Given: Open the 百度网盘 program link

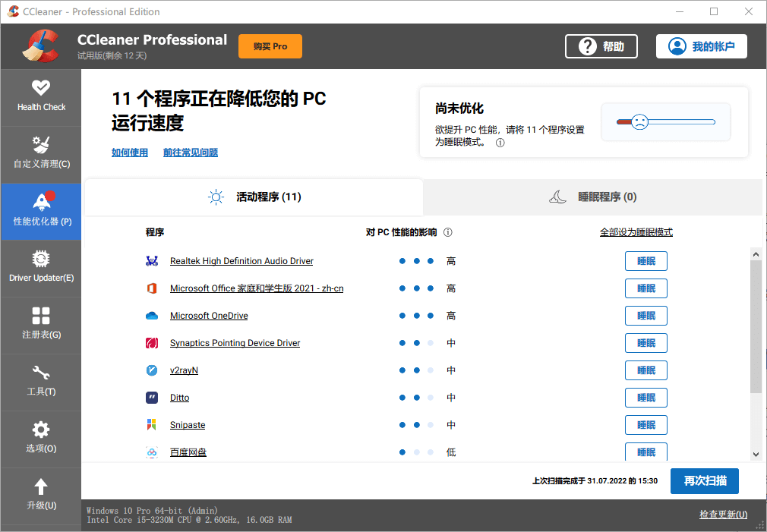Looking at the screenshot, I should [188, 452].
